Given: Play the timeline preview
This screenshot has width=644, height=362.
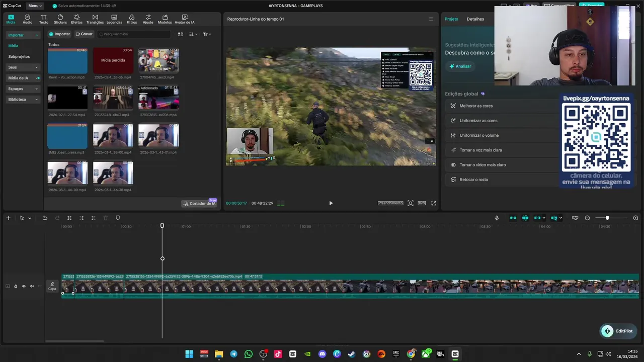Looking at the screenshot, I should click(x=331, y=203).
